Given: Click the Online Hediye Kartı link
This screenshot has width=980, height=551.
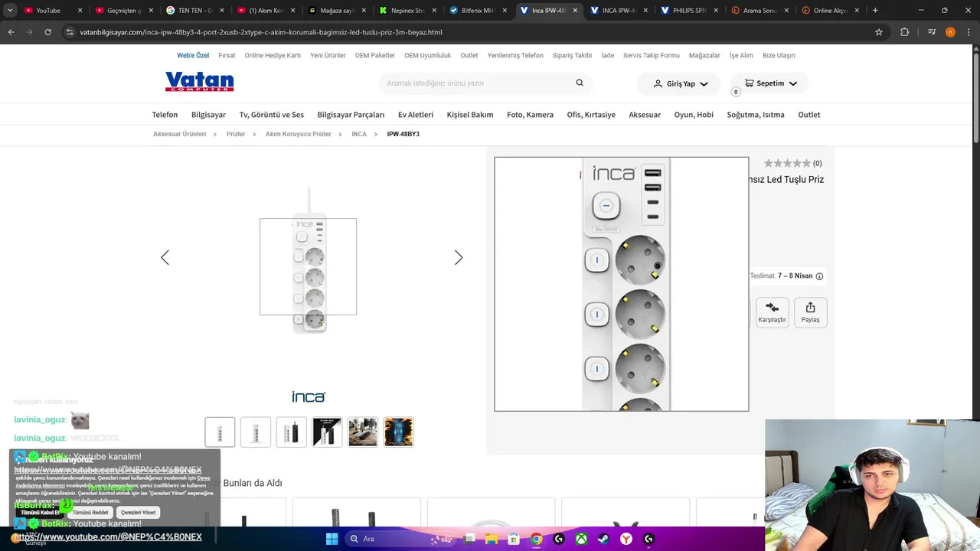Looking at the screenshot, I should [x=273, y=56].
